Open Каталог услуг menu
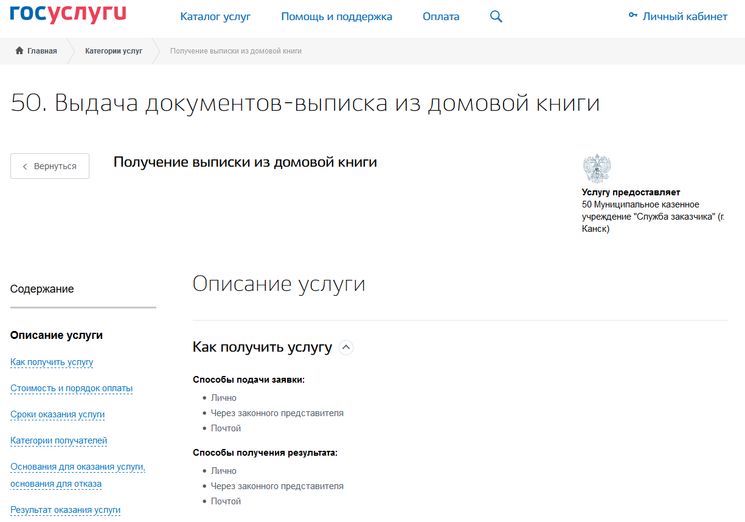Image resolution: width=745 pixels, height=522 pixels. pos(215,17)
